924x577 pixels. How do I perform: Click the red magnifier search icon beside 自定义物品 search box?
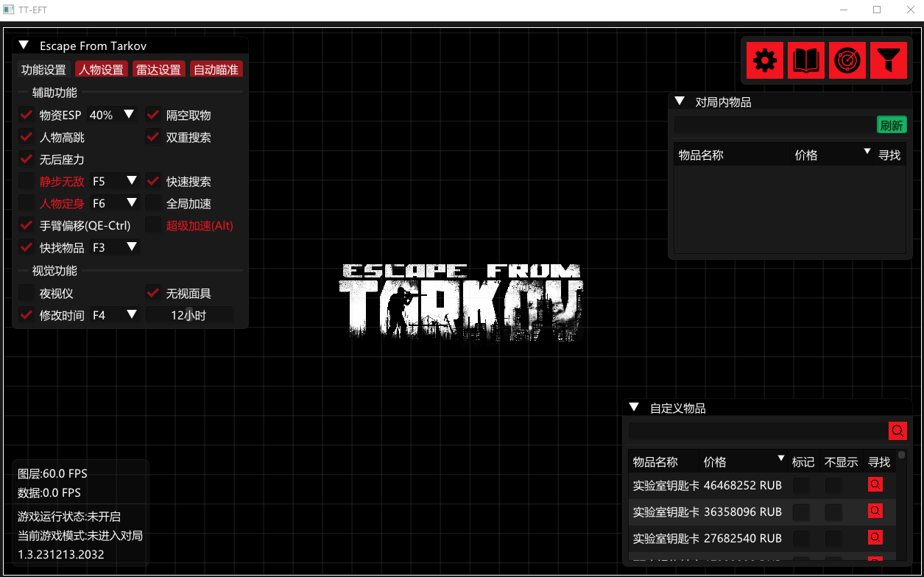(897, 431)
